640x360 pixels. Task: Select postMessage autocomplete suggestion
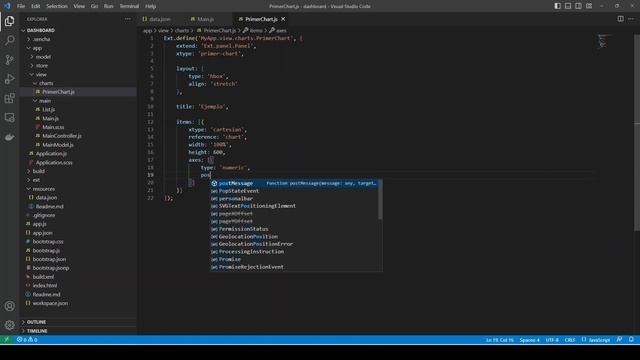pyautogui.click(x=294, y=183)
